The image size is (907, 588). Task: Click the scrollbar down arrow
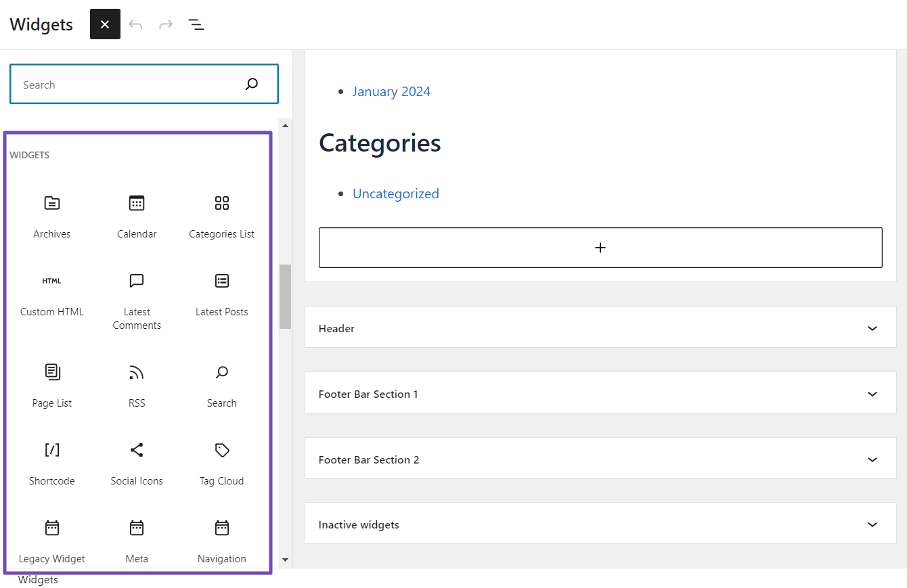(x=285, y=560)
